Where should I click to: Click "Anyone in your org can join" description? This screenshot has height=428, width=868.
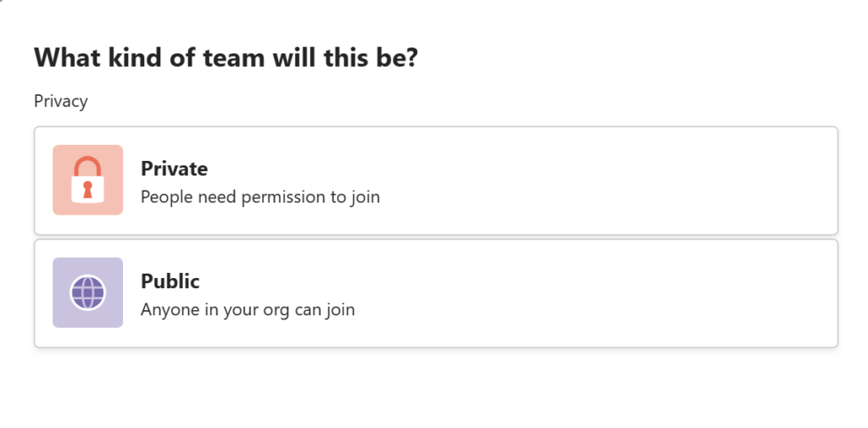coord(248,309)
